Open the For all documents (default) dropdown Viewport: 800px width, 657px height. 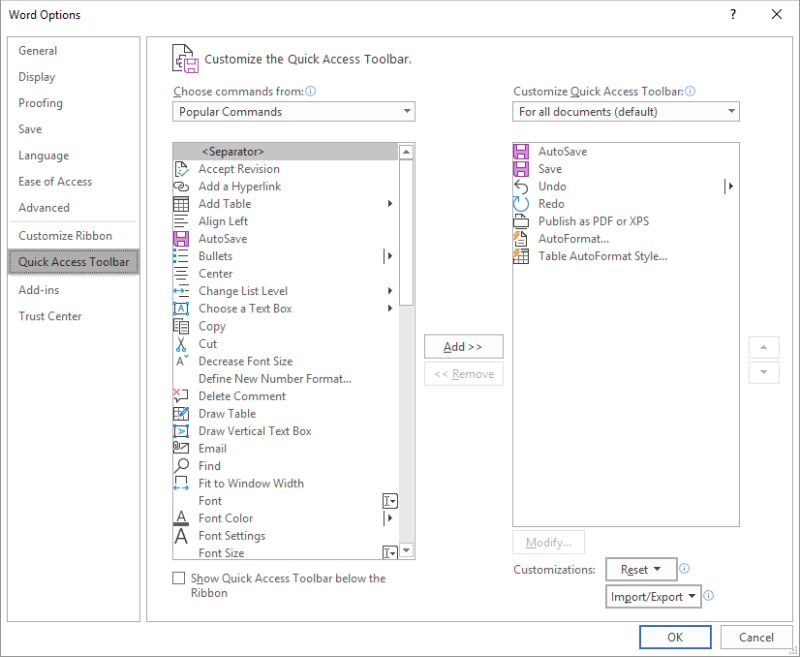[x=625, y=111]
